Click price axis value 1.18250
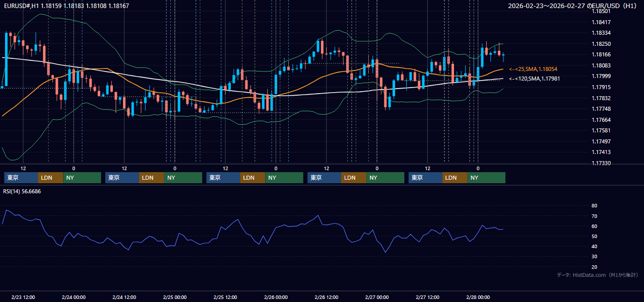 (601, 44)
